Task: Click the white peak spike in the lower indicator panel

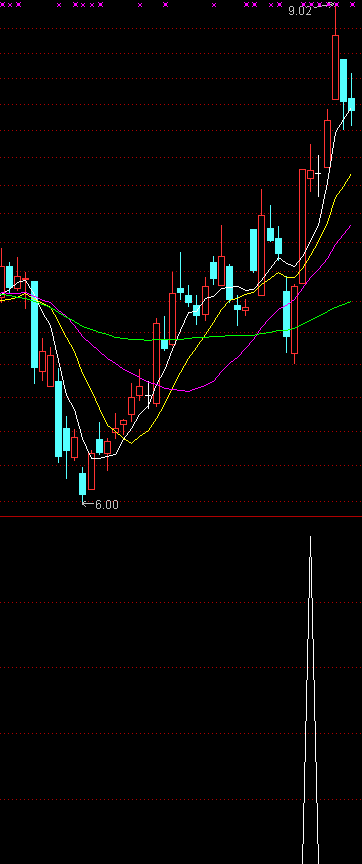Action: pyautogui.click(x=310, y=700)
